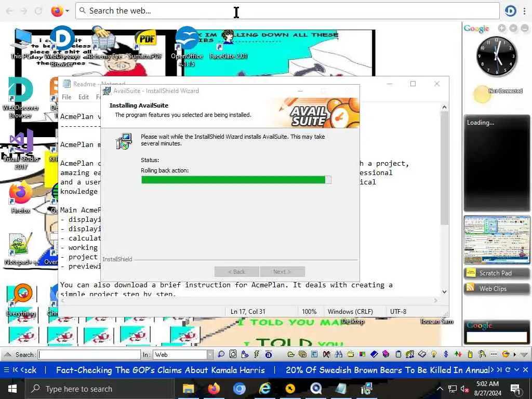Click the bottom toolbar Search input box
The height and width of the screenshot is (399, 532).
pyautogui.click(x=89, y=354)
